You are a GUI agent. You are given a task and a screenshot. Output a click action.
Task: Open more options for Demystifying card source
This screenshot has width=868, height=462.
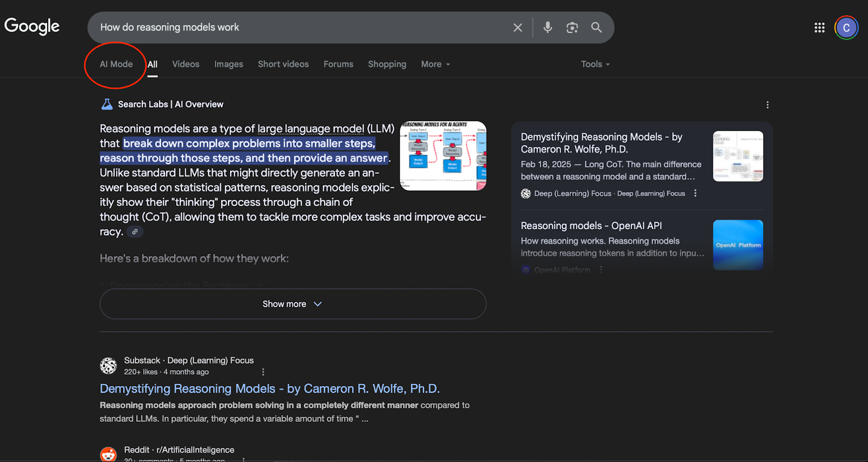click(695, 193)
